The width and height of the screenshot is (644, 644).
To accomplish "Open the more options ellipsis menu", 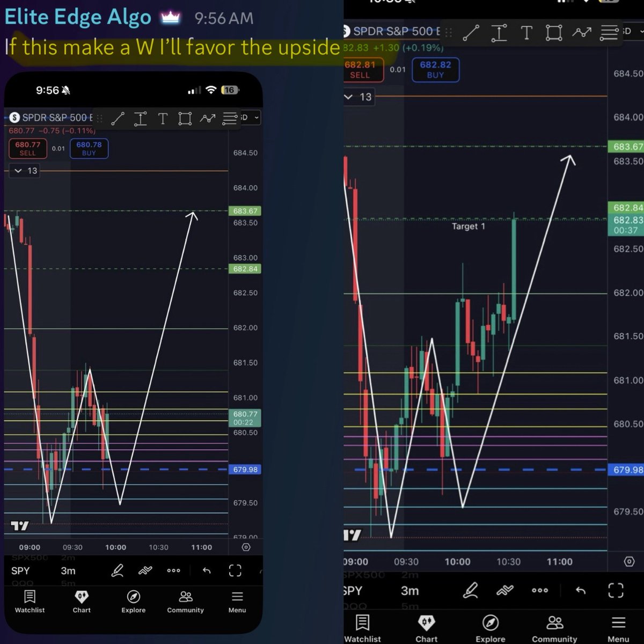I will click(173, 570).
